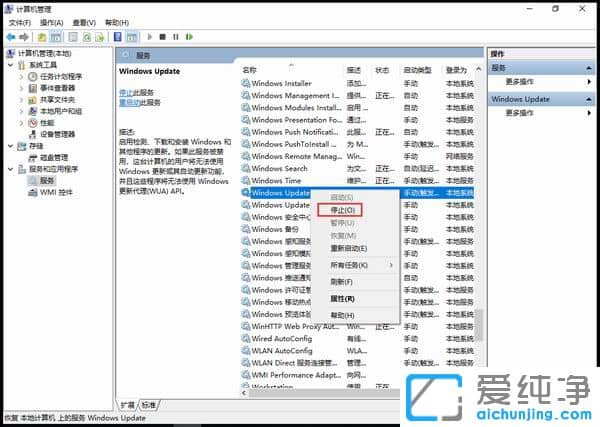This screenshot has height=427, width=600.
Task: Click the Stop service square icon
Action: 163,37
